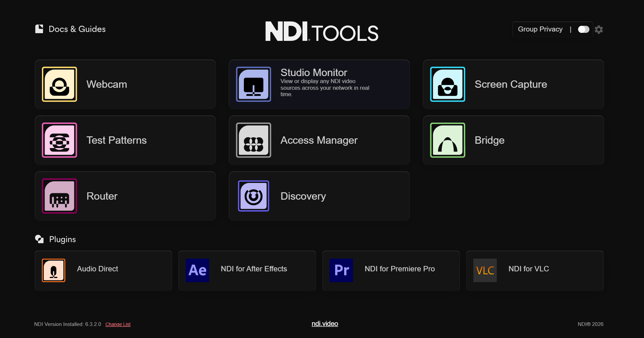Image resolution: width=644 pixels, height=338 pixels.
Task: Open the Test Patterns icon
Action: click(x=59, y=140)
